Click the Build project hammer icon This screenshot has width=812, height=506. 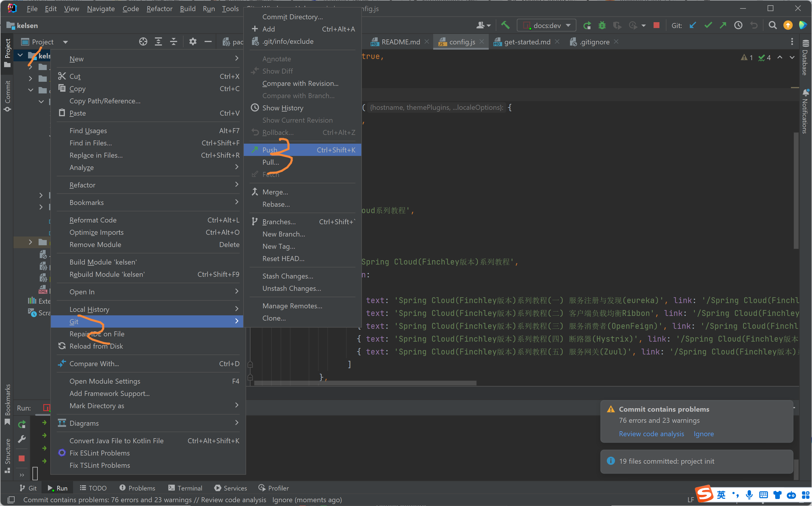tap(505, 25)
